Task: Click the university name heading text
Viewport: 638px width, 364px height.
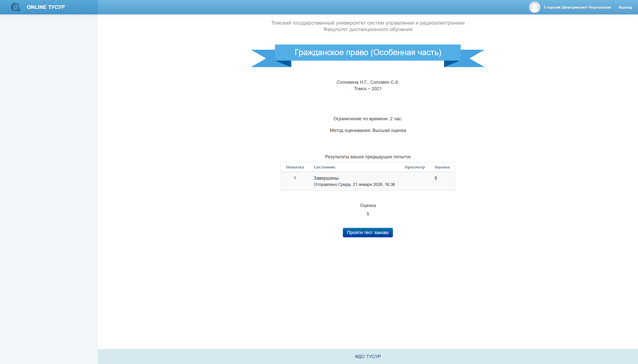Action: point(368,23)
